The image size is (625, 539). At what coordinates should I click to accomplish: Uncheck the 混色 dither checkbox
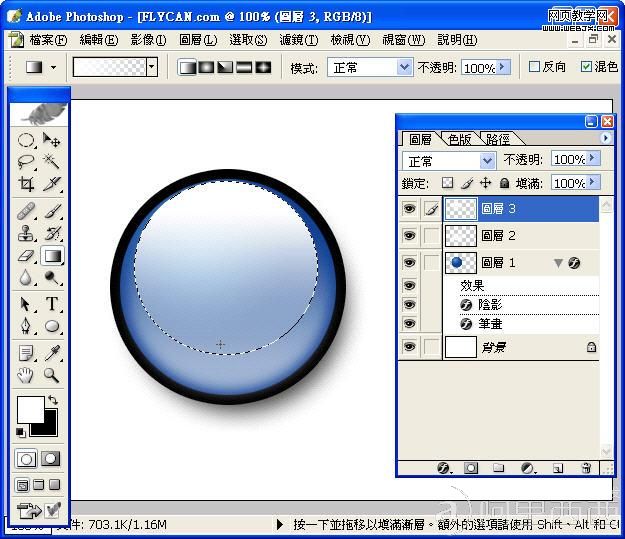click(x=586, y=67)
